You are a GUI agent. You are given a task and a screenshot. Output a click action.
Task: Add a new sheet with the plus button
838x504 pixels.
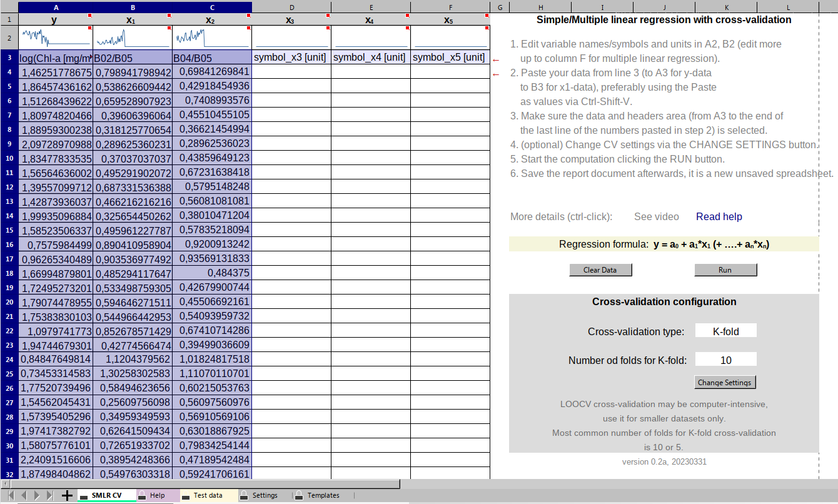68,495
